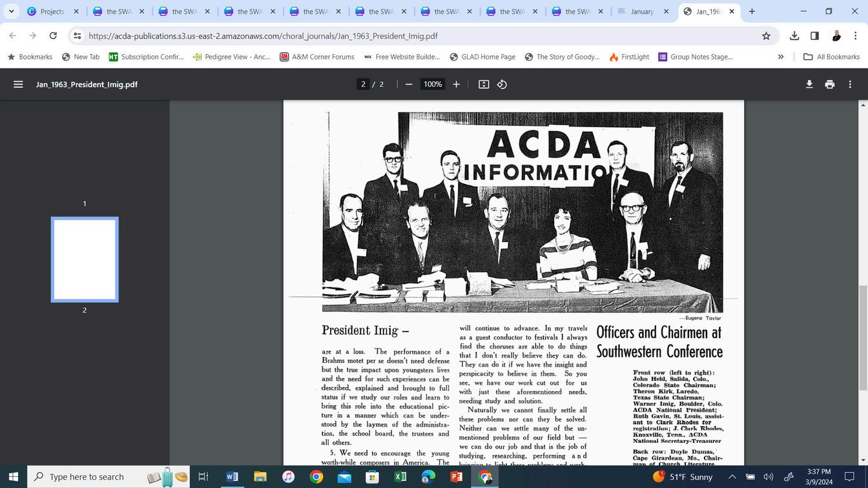This screenshot has height=488, width=868.
Task: Open A&M Corner Forums bookmark
Action: pyautogui.click(x=317, y=57)
